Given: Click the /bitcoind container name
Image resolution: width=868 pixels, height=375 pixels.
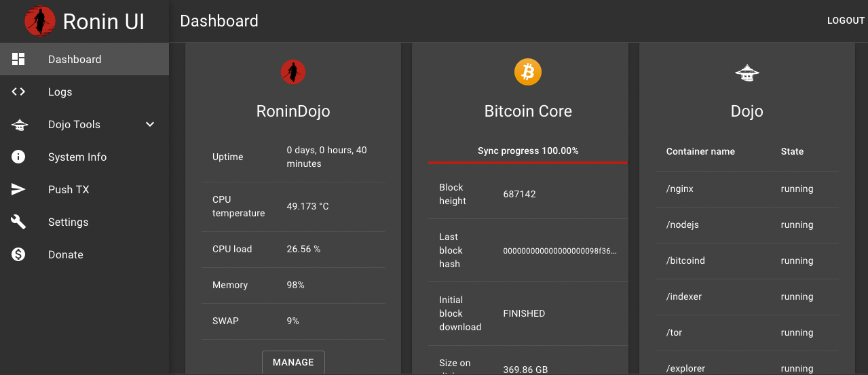Looking at the screenshot, I should pos(685,260).
